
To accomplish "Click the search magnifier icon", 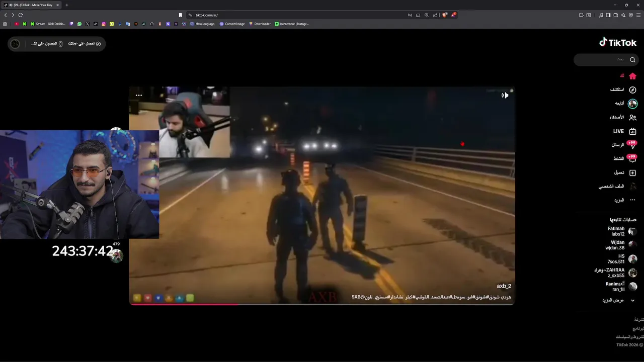I will click(632, 59).
